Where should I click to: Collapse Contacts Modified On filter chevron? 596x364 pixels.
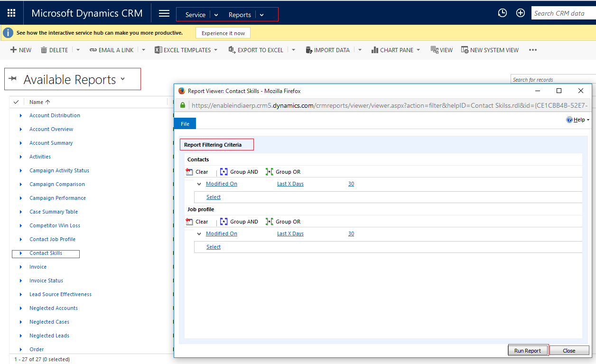(199, 184)
